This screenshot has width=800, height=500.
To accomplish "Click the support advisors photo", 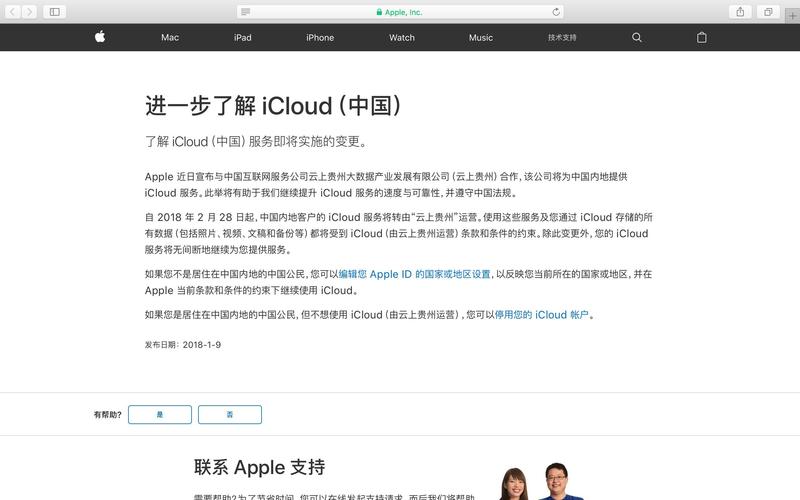I will click(541, 481).
